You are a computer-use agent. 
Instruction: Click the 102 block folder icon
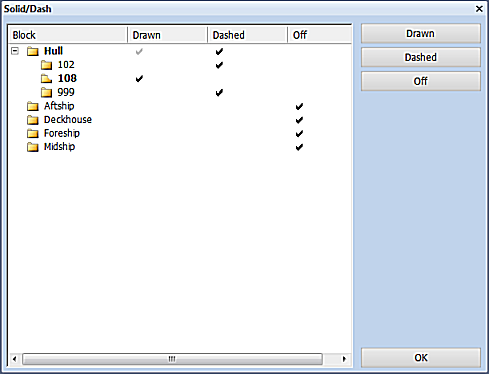tap(46, 65)
